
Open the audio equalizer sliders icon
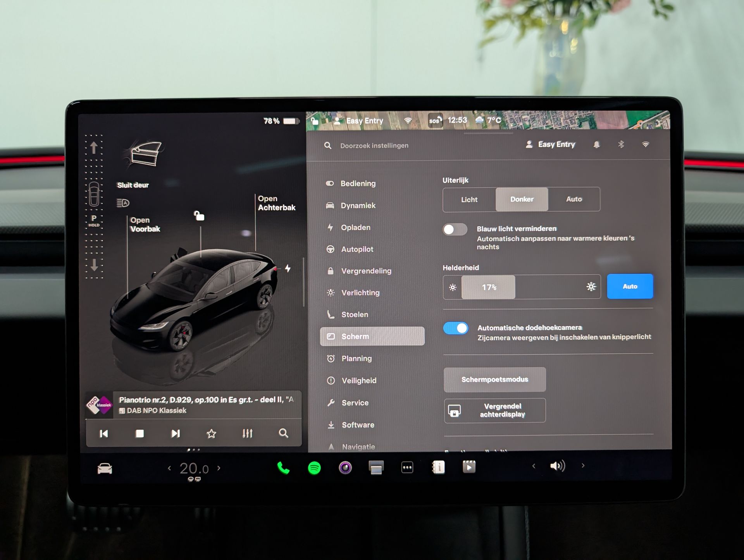[247, 433]
